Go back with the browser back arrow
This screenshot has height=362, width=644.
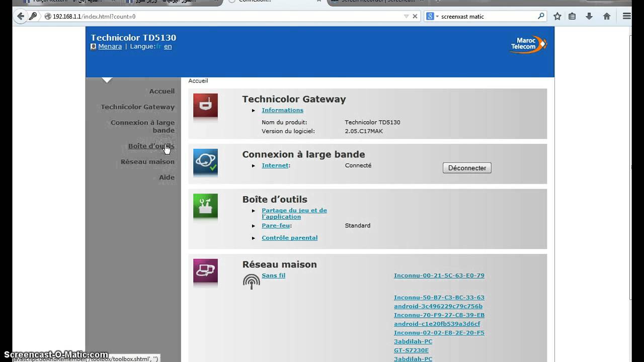point(21,16)
